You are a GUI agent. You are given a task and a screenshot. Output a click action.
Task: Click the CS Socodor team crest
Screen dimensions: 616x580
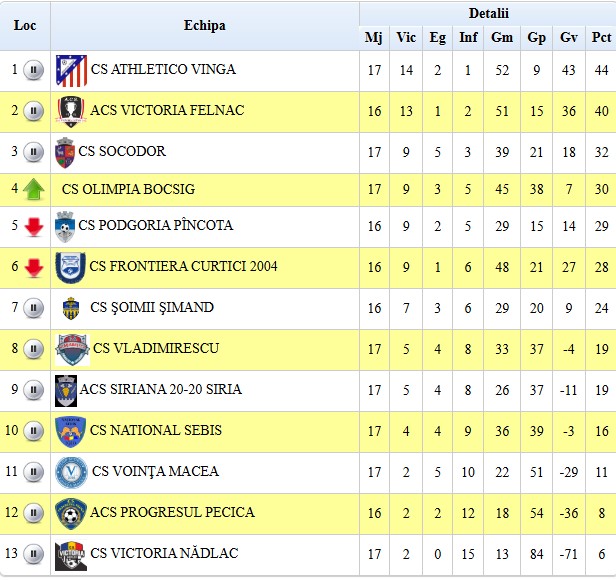(65, 152)
